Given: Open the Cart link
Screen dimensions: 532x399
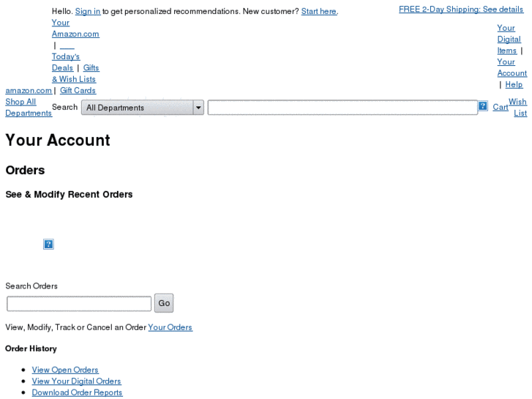Looking at the screenshot, I should 501,108.
